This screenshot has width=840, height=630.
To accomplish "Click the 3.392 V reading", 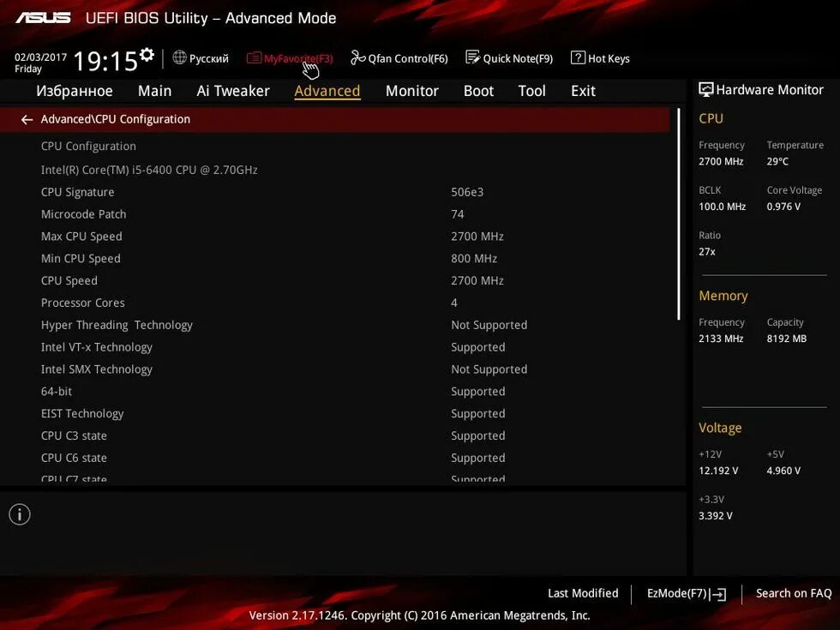I will coord(715,515).
